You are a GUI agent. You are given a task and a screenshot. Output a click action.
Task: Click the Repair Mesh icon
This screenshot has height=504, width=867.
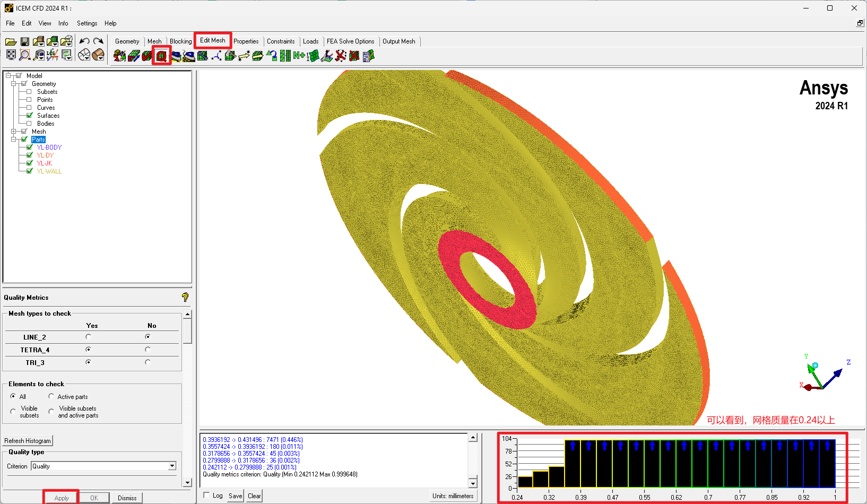(x=203, y=56)
